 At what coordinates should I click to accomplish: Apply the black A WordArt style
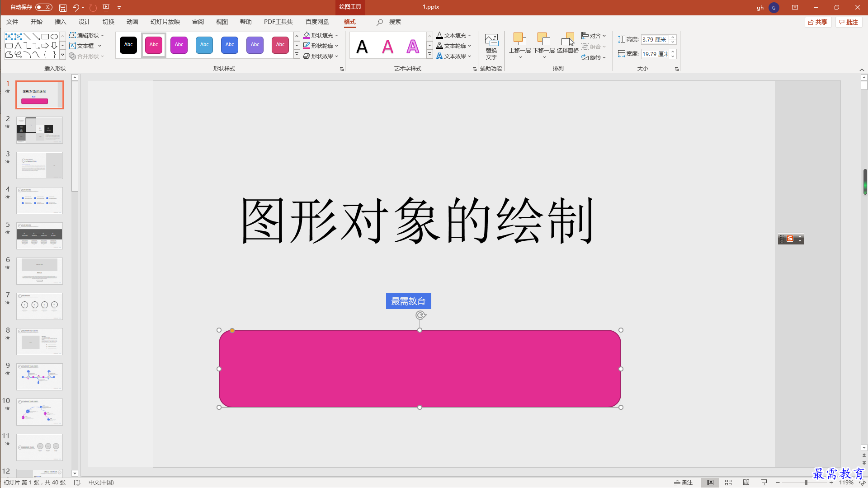coord(362,46)
